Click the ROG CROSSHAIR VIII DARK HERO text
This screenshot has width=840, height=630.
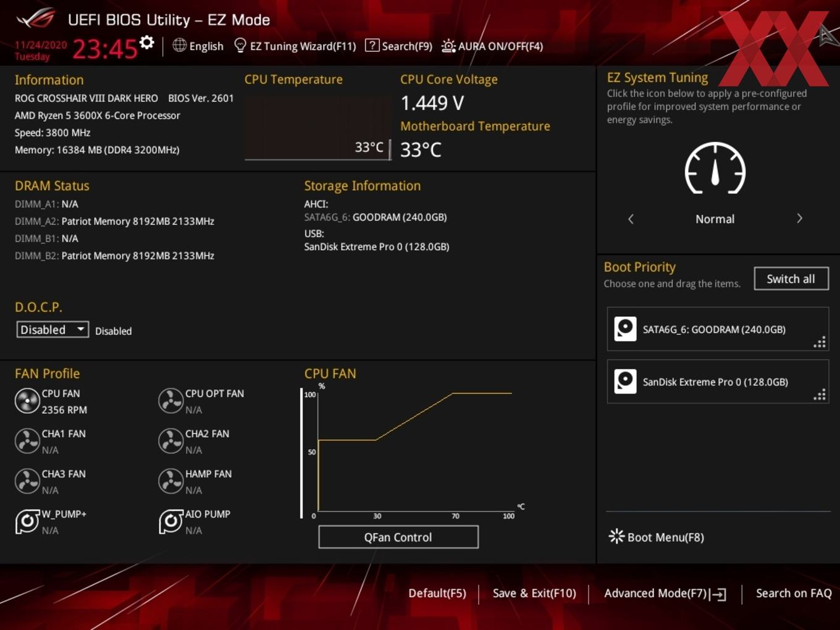click(x=86, y=98)
